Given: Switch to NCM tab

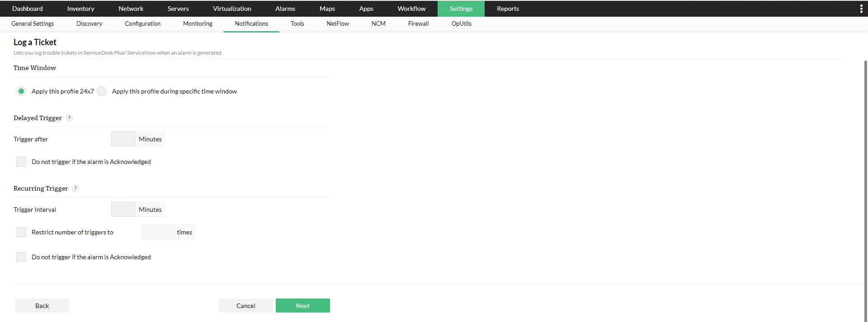Looking at the screenshot, I should [x=378, y=24].
